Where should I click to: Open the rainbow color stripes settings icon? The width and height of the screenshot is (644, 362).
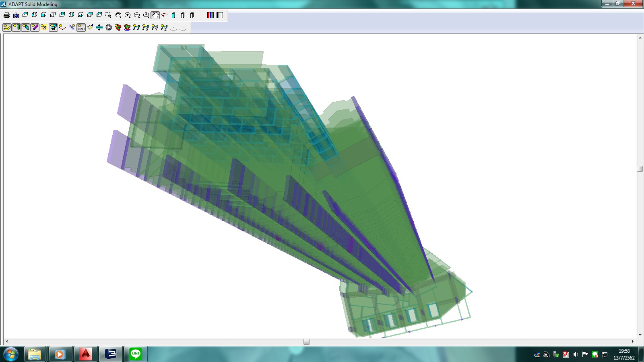211,15
